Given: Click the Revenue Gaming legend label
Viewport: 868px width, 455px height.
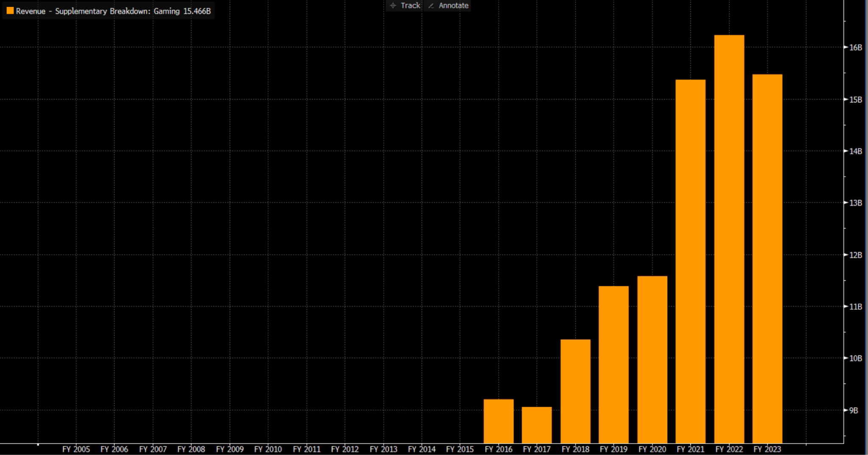Looking at the screenshot, I should click(x=113, y=11).
